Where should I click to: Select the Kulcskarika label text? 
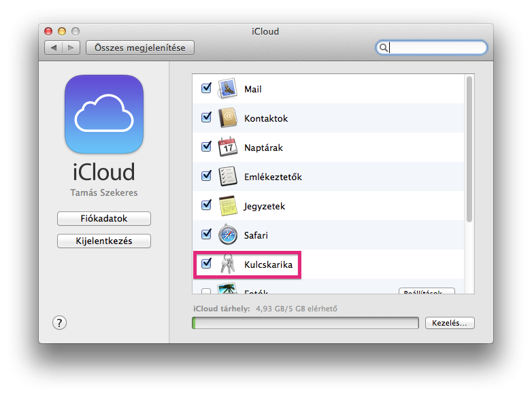268,264
